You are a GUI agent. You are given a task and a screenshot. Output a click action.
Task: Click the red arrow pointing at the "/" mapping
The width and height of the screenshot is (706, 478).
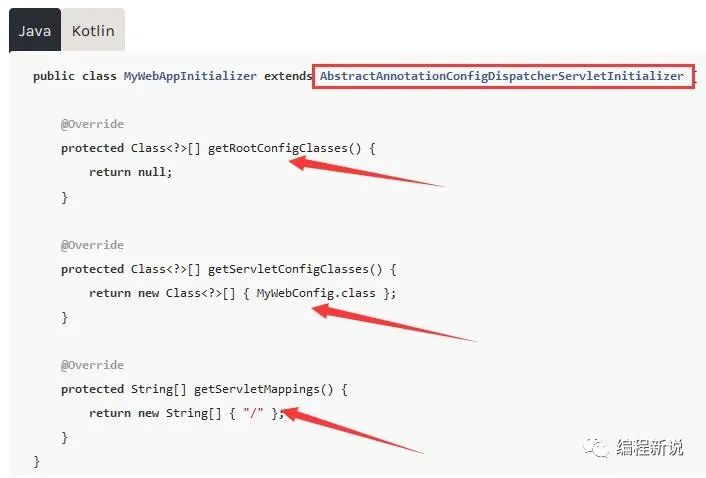point(352,430)
